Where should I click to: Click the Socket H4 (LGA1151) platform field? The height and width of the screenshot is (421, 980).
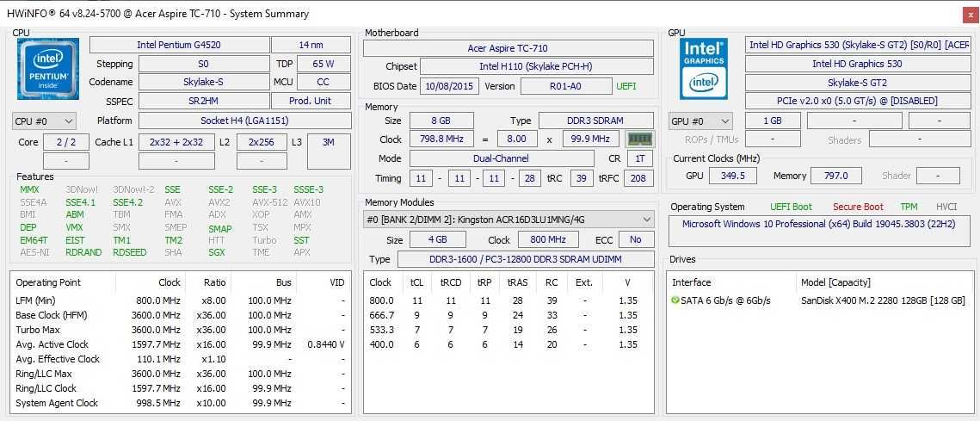[x=244, y=121]
